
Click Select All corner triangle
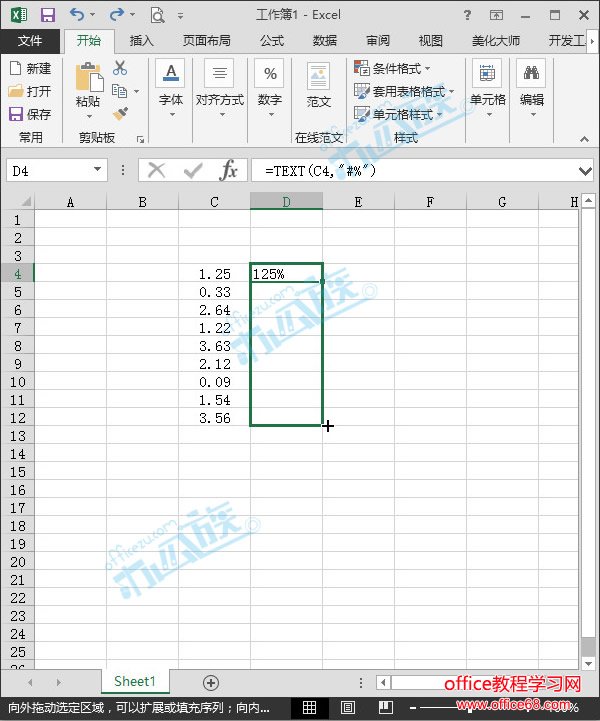tap(26, 201)
